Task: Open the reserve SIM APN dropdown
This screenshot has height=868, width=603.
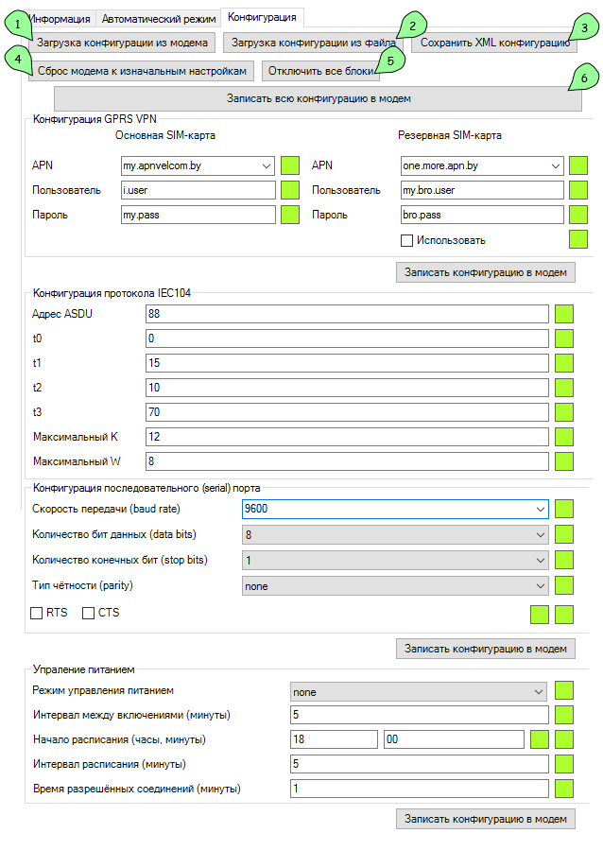Action: tap(556, 165)
